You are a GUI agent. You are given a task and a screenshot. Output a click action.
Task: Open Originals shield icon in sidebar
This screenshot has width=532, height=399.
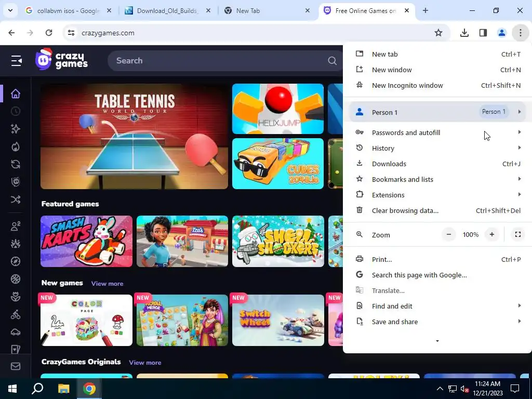[16, 182]
